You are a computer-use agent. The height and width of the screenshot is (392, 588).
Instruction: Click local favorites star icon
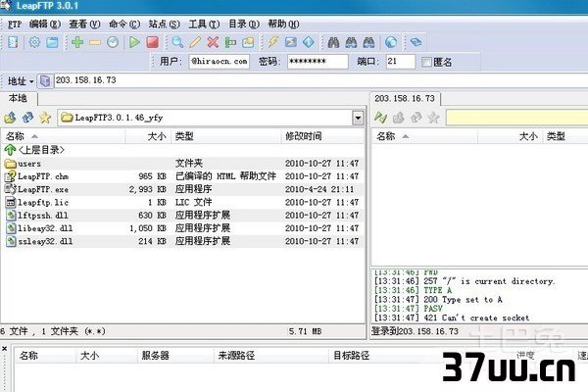(x=45, y=118)
